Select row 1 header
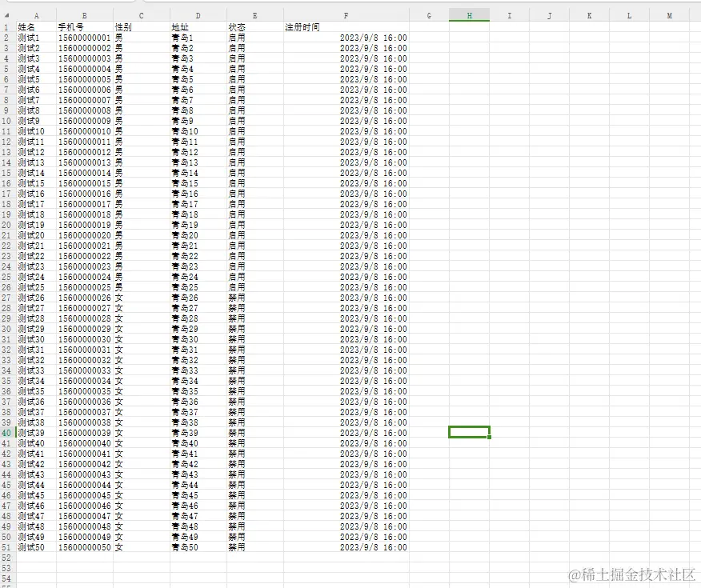701x588 pixels. click(x=6, y=26)
